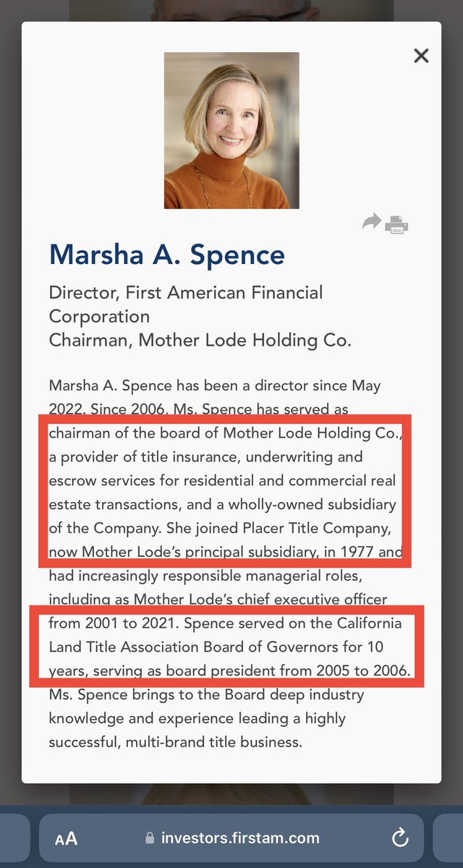Click the 'Chairman, Mother Lode Holding Co.' subtitle
The height and width of the screenshot is (868, 463).
pyautogui.click(x=200, y=340)
